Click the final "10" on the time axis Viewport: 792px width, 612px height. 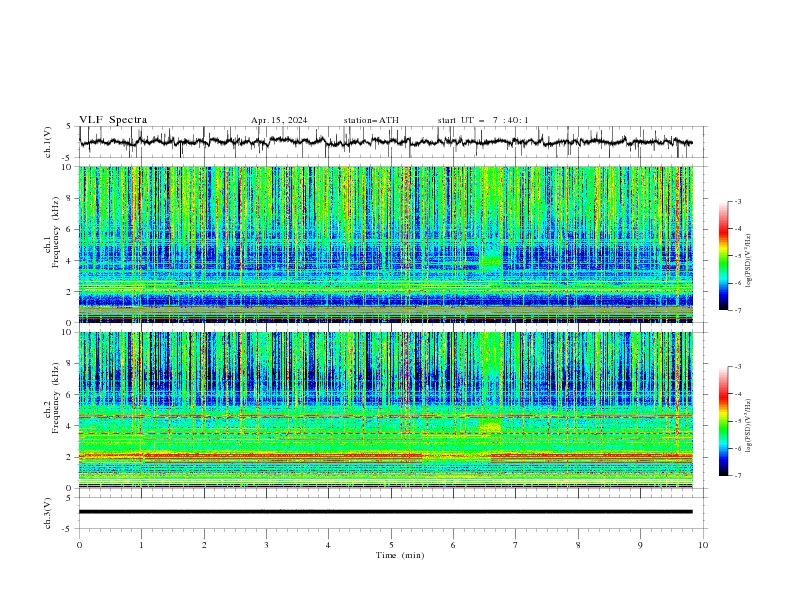click(703, 545)
